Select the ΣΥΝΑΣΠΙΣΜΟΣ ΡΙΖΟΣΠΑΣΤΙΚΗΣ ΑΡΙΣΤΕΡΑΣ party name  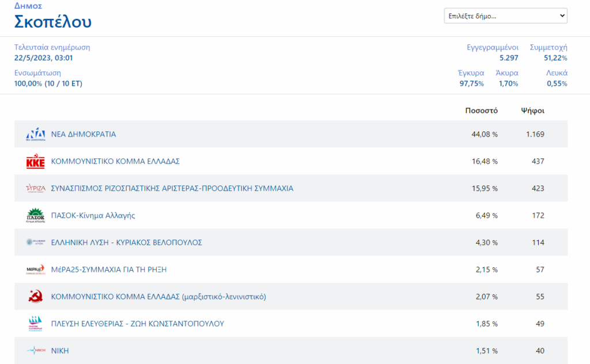172,188
